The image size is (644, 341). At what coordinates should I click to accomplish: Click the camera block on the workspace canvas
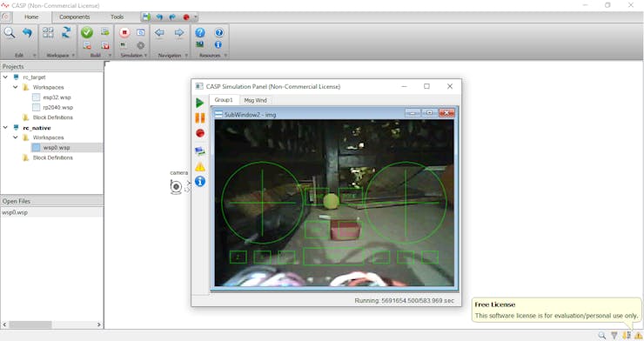176,187
